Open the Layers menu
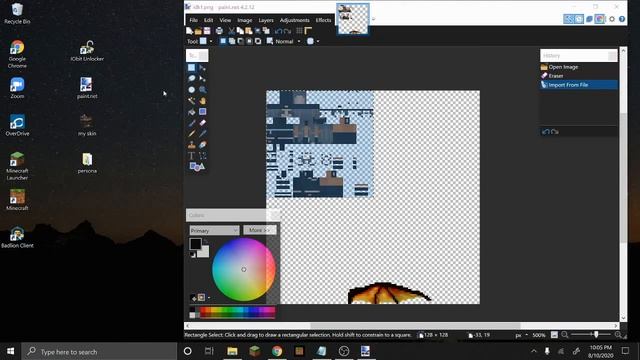 click(x=266, y=20)
